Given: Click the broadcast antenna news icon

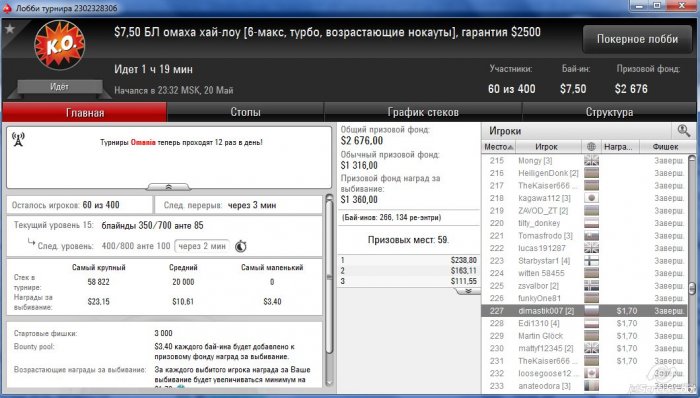Looking at the screenshot, I should [x=18, y=139].
